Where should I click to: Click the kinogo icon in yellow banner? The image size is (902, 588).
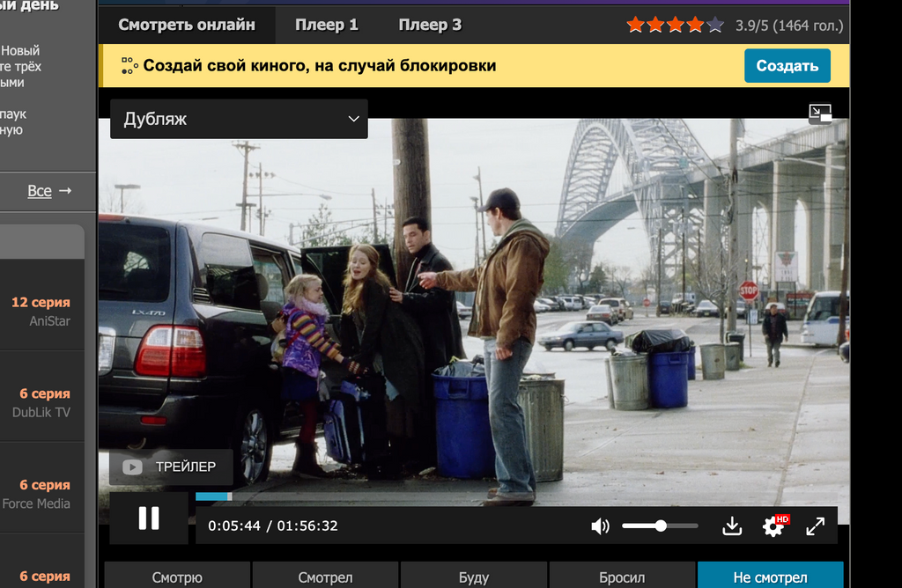pos(129,65)
